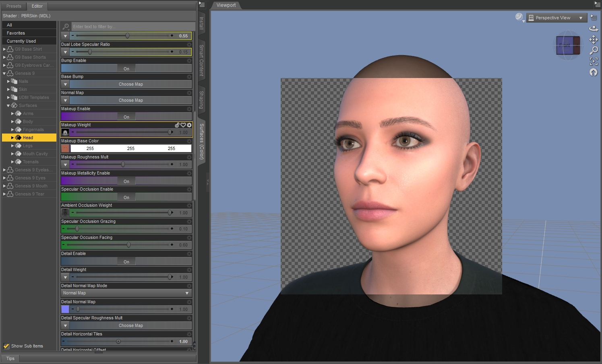
Task: Open the Perspective View camera dropdown
Action: (x=556, y=18)
